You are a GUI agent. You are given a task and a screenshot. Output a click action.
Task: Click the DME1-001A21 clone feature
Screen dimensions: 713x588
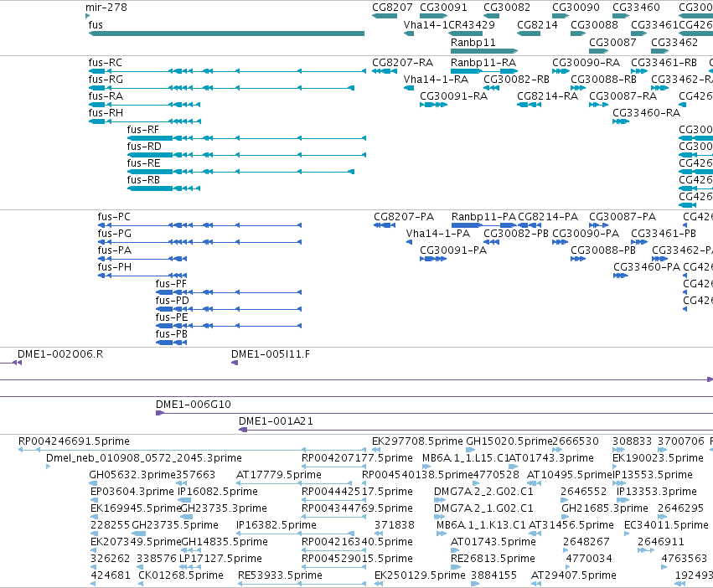476,430
